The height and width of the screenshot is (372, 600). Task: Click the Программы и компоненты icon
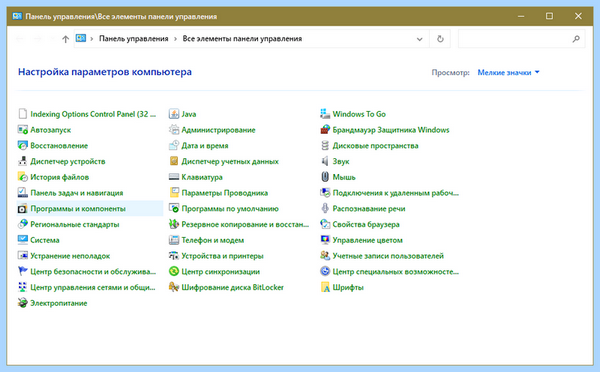(x=23, y=209)
